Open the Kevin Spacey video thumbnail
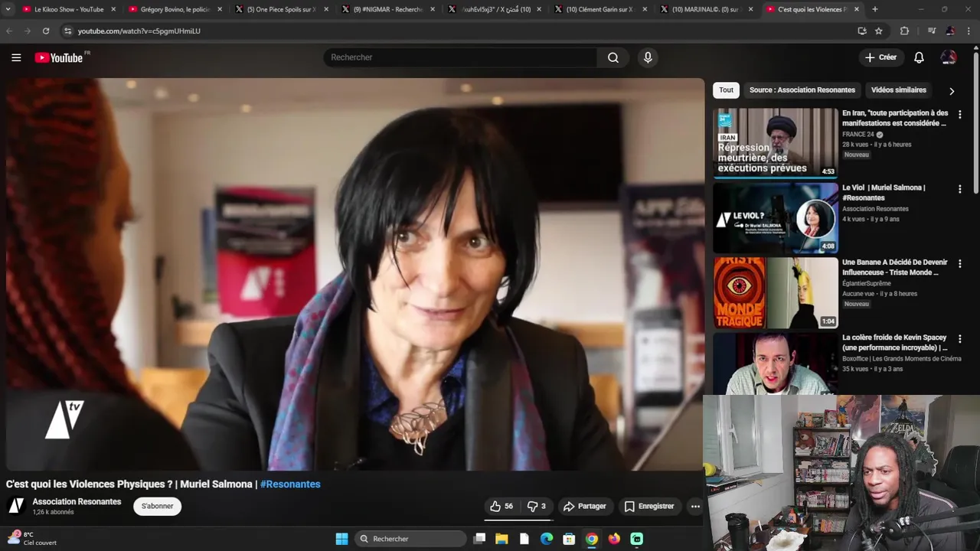The image size is (980, 551). click(x=776, y=364)
